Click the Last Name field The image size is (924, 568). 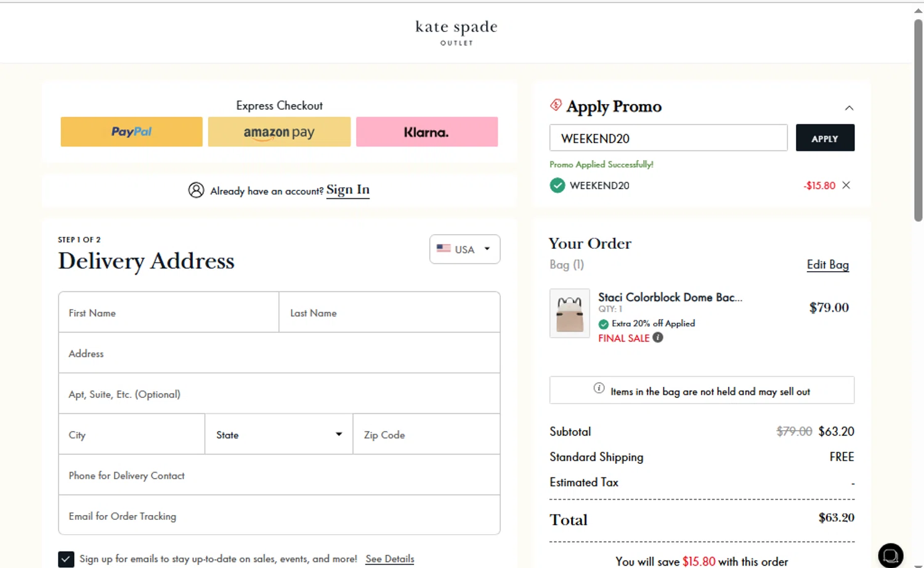pyautogui.click(x=389, y=312)
